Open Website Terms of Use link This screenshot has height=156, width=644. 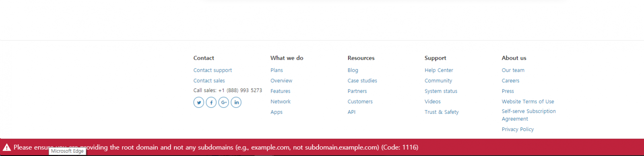[x=528, y=102]
